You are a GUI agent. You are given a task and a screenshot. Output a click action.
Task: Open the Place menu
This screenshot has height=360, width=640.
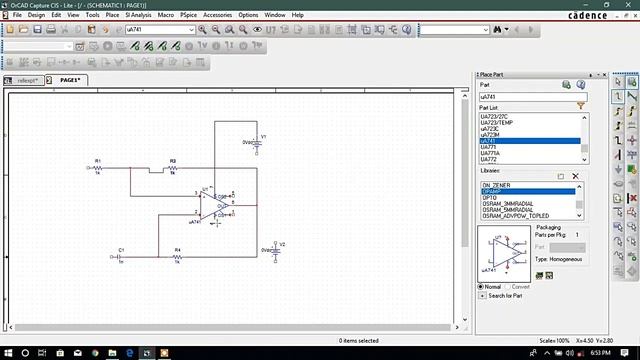click(112, 15)
